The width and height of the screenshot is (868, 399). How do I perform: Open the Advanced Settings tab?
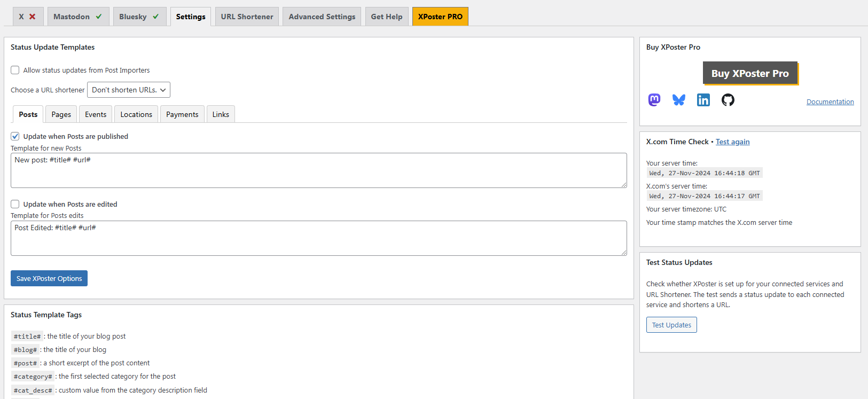click(x=322, y=17)
